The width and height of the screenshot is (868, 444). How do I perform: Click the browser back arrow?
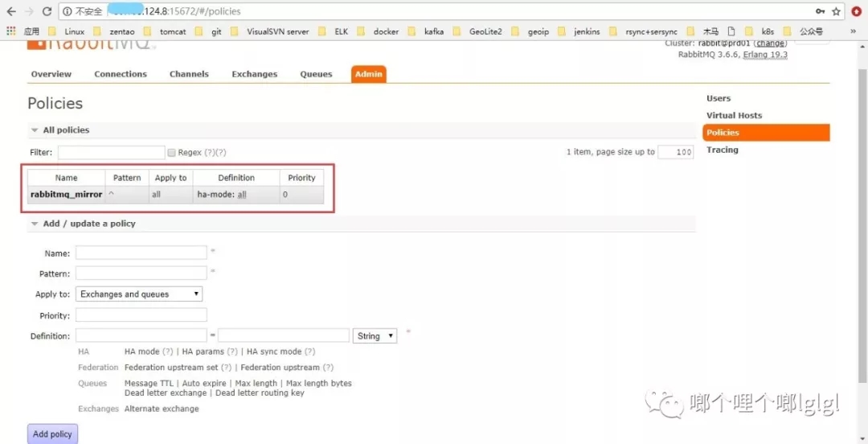click(10, 11)
